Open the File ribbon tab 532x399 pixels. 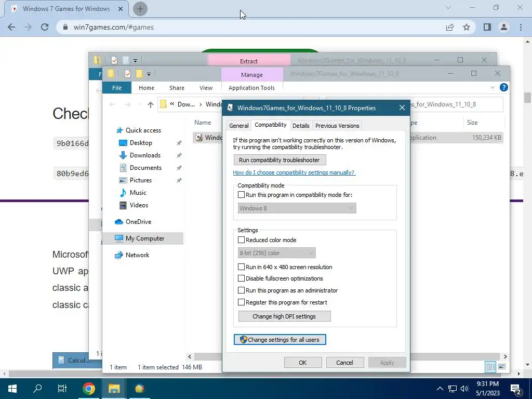(x=117, y=87)
